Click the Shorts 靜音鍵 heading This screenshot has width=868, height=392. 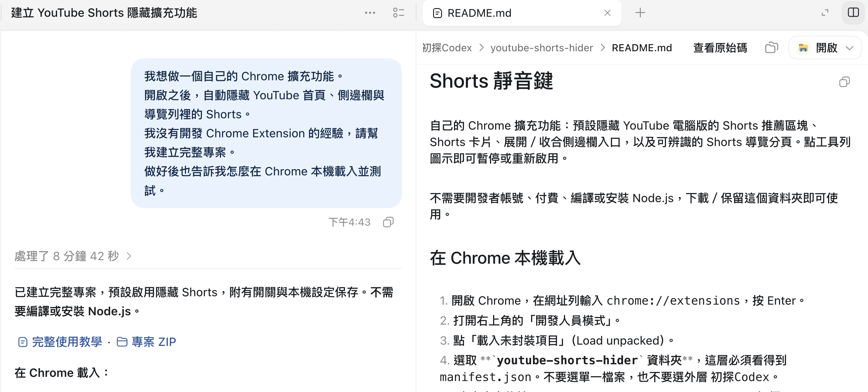click(x=491, y=81)
